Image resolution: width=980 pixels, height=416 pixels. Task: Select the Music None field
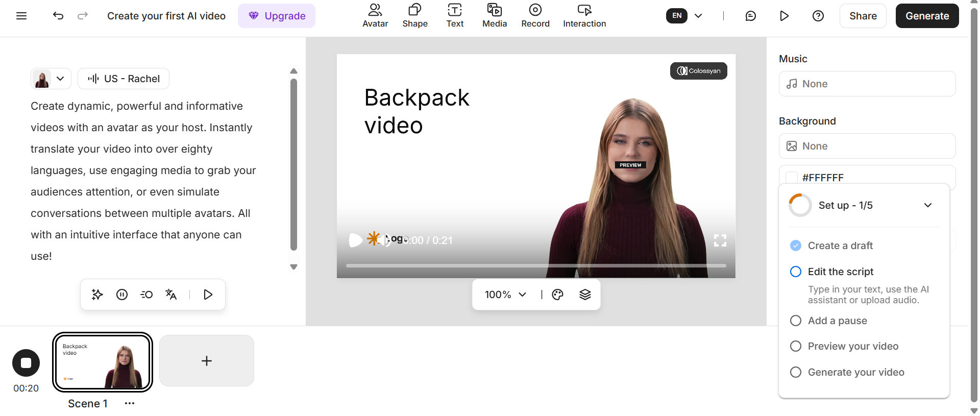coord(867,84)
